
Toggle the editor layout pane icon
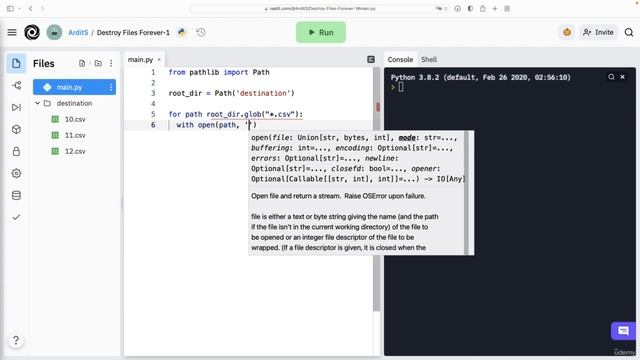pyautogui.click(x=371, y=60)
